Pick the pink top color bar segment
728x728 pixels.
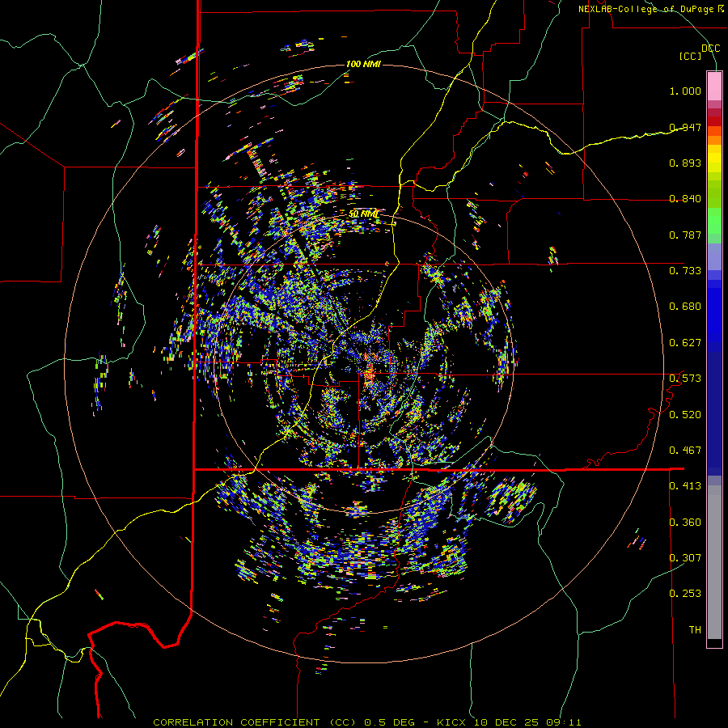click(714, 86)
